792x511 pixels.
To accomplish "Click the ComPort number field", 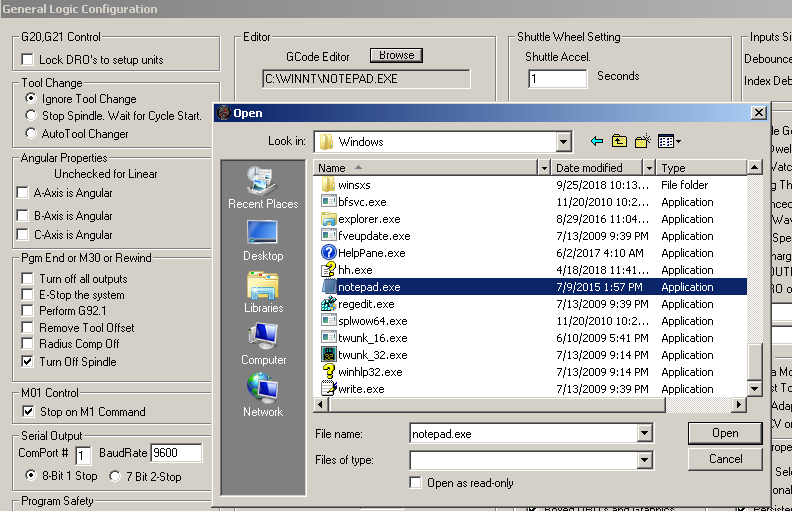I will (83, 455).
